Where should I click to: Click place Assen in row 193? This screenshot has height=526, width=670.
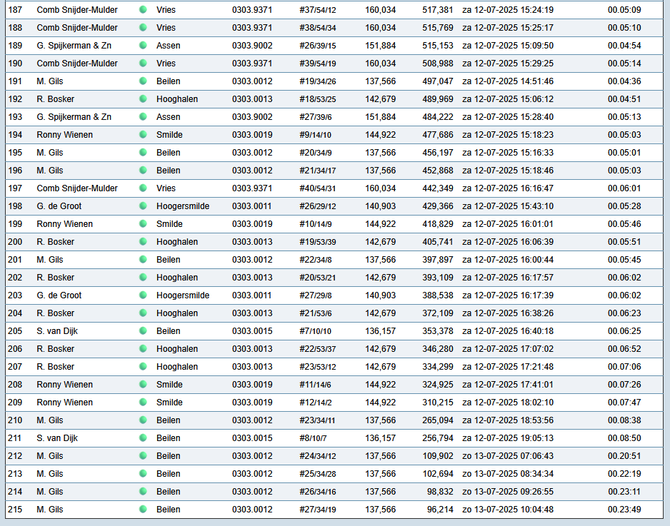pos(168,117)
